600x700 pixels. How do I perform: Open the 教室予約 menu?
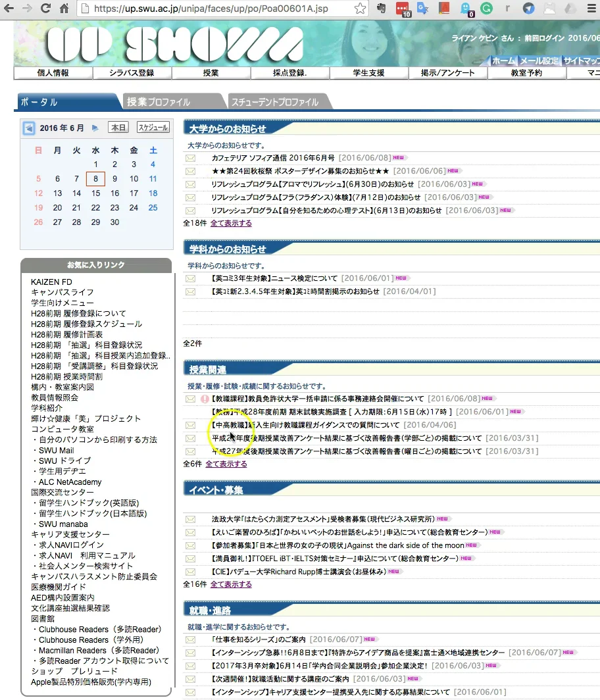click(527, 73)
